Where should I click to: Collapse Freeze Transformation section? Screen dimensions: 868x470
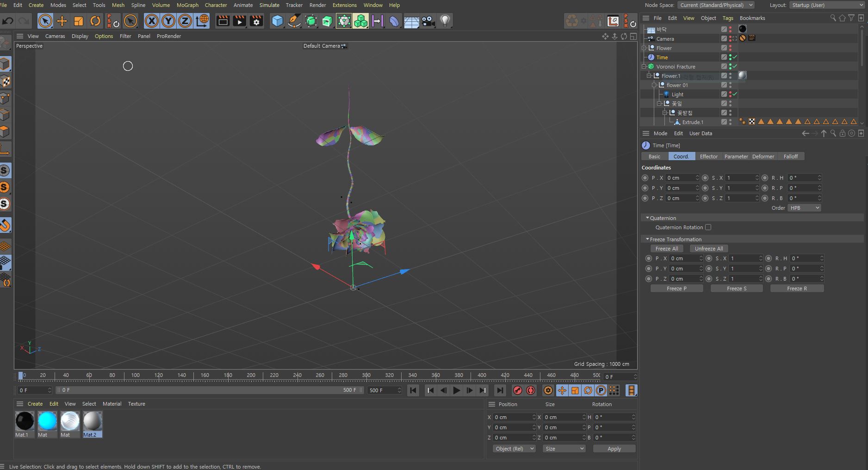(647, 239)
